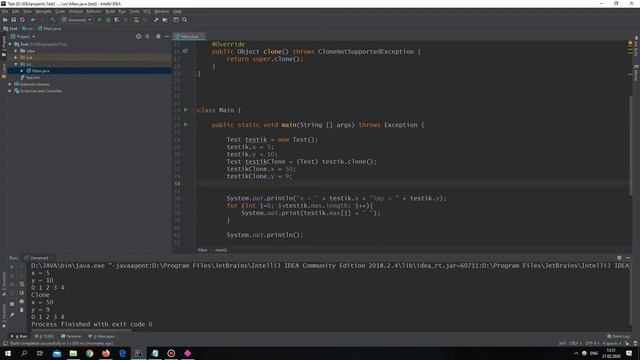This screenshot has height=360, width=640.
Task: Click the green Run toolbar button
Action: (99, 20)
